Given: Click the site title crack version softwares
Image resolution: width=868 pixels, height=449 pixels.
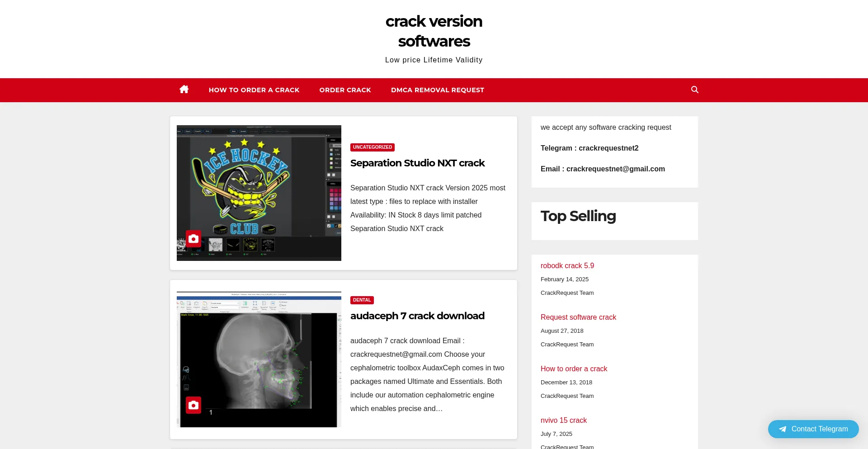Looking at the screenshot, I should (434, 31).
